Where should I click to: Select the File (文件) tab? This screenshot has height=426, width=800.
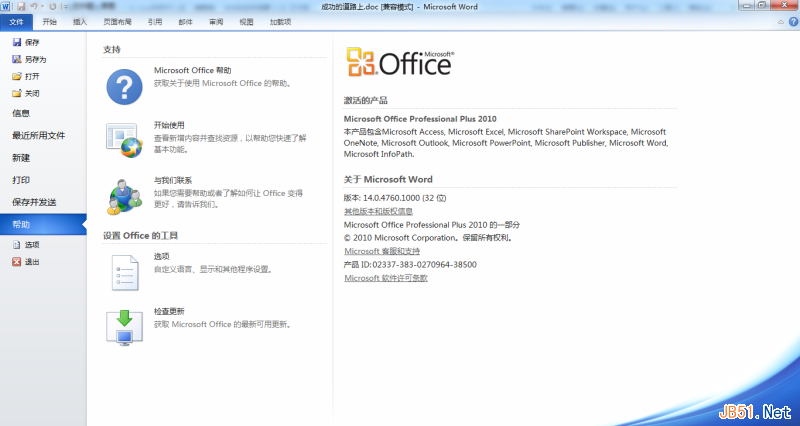16,22
